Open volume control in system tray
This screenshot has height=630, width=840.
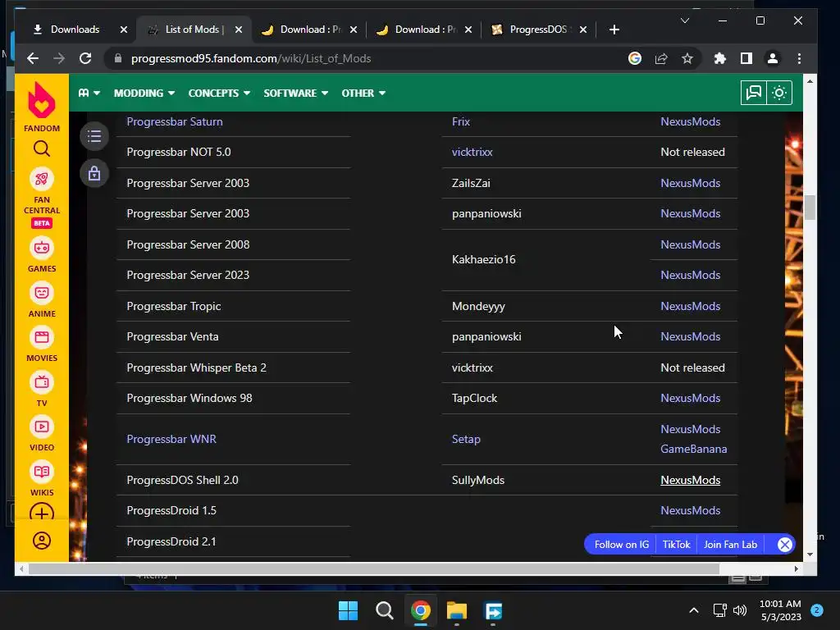[740, 610]
